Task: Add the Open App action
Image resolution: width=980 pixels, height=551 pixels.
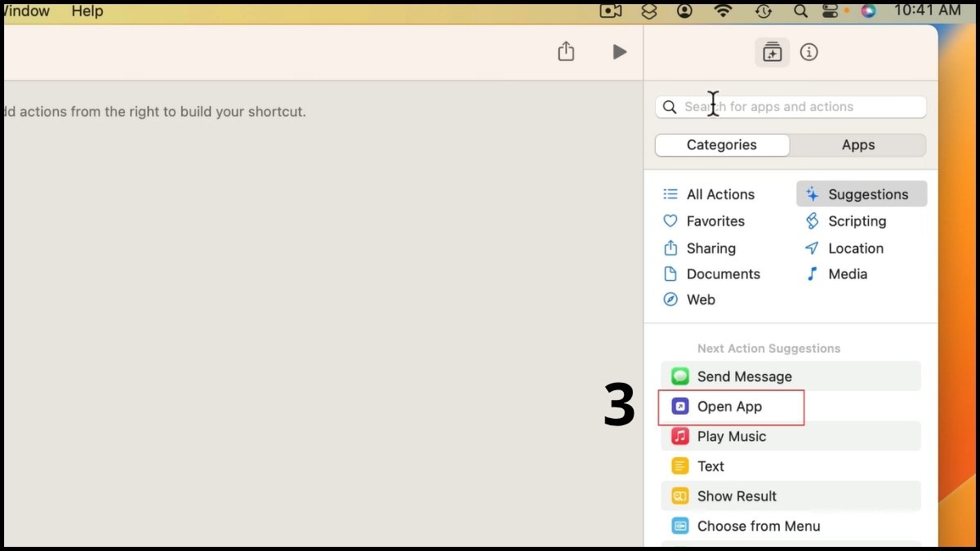Action: [x=791, y=407]
